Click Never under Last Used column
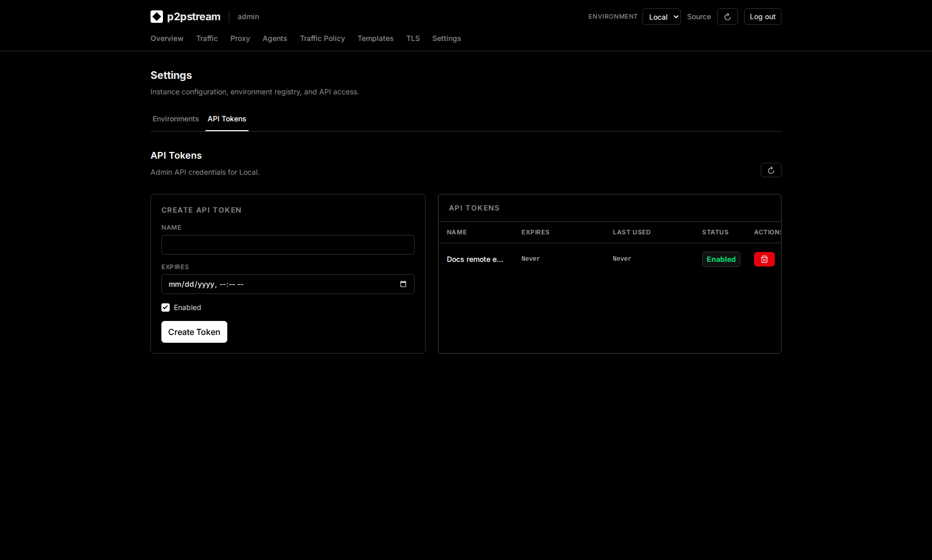The width and height of the screenshot is (932, 560). pos(622,259)
